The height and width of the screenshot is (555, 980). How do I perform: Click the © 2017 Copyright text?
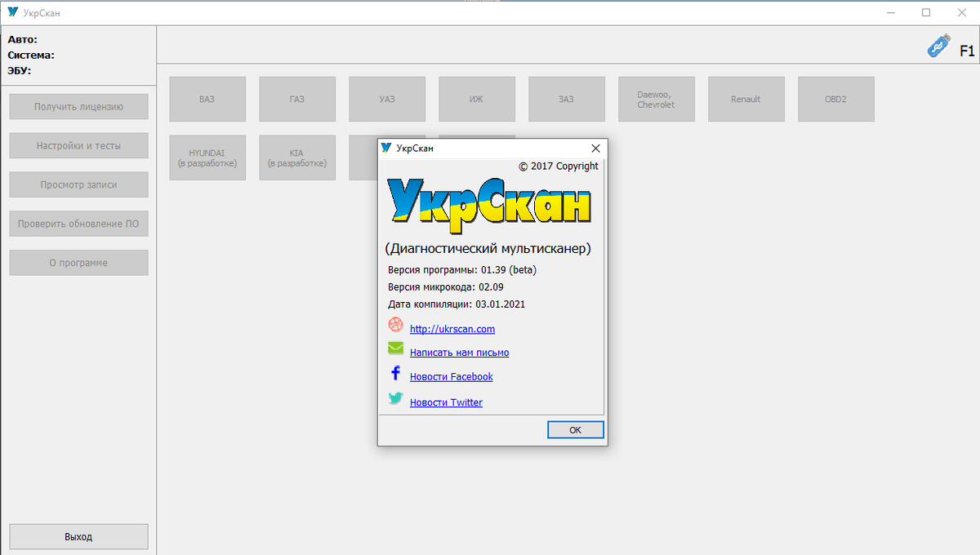click(559, 166)
